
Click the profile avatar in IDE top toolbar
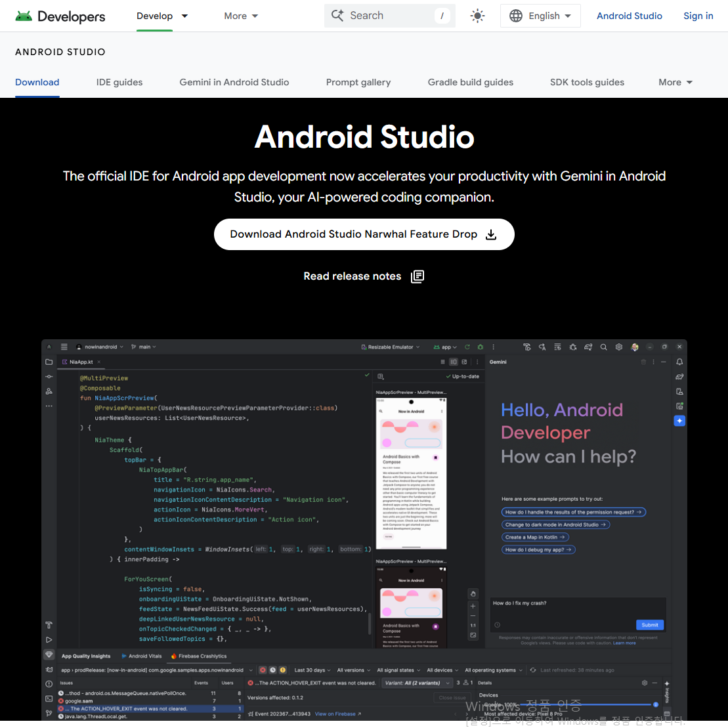[635, 347]
